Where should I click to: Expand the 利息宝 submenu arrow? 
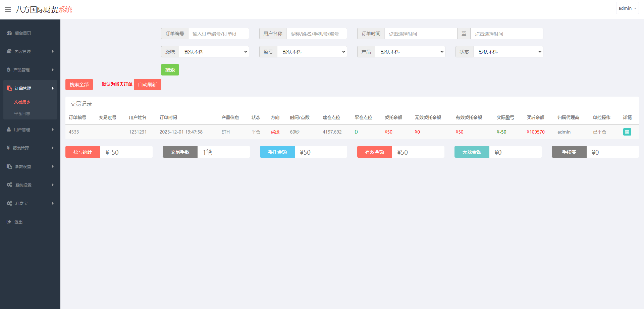(x=53, y=203)
